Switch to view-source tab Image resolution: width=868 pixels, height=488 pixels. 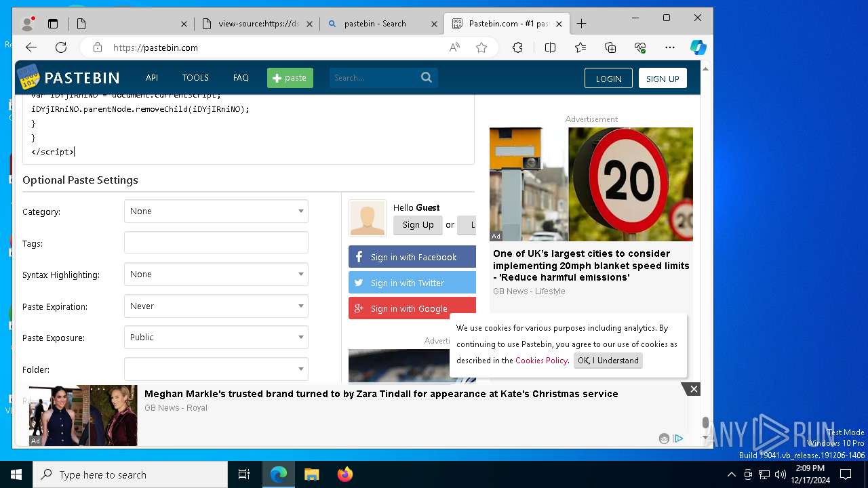click(258, 24)
